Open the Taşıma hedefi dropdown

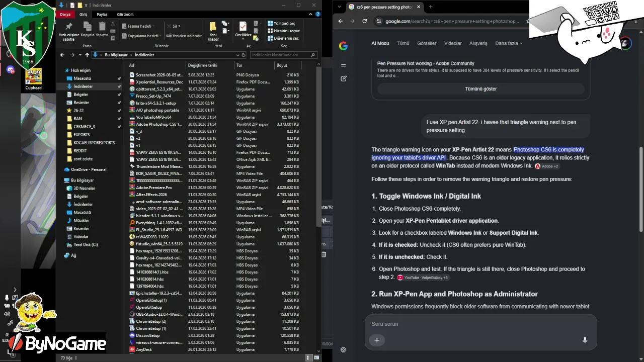click(x=138, y=26)
